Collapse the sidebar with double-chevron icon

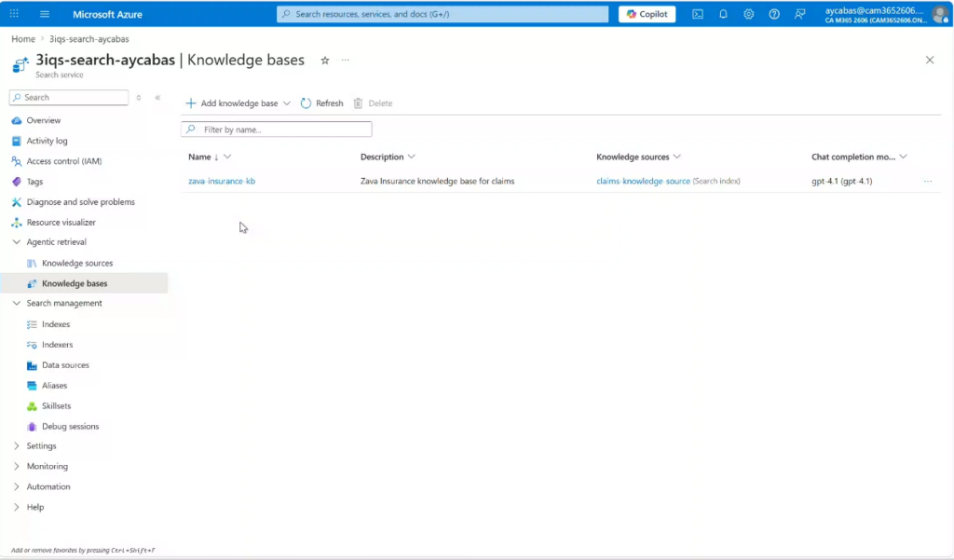(157, 98)
